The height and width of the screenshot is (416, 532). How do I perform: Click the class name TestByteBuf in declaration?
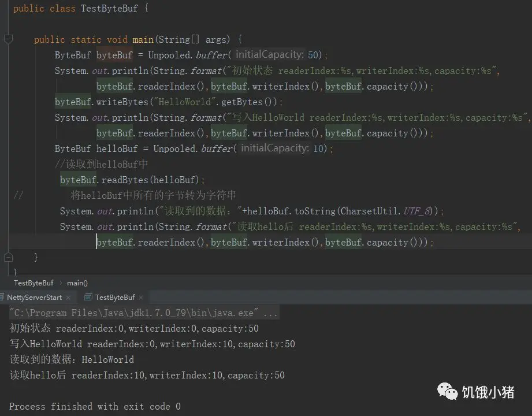tap(109, 8)
